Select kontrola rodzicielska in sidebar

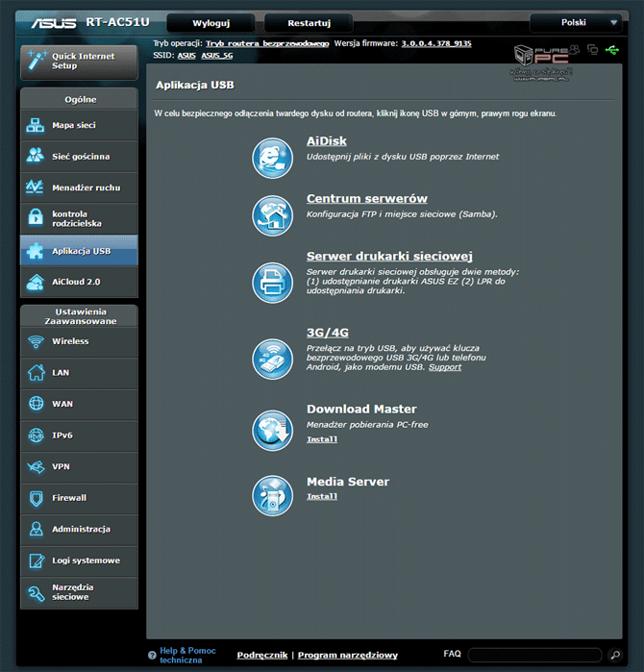79,219
